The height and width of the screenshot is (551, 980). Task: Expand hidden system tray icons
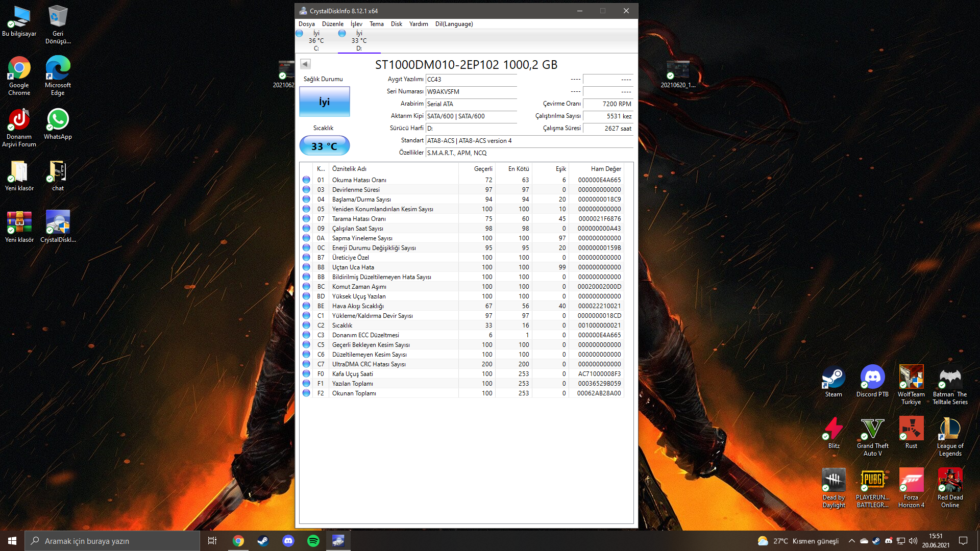(x=851, y=541)
